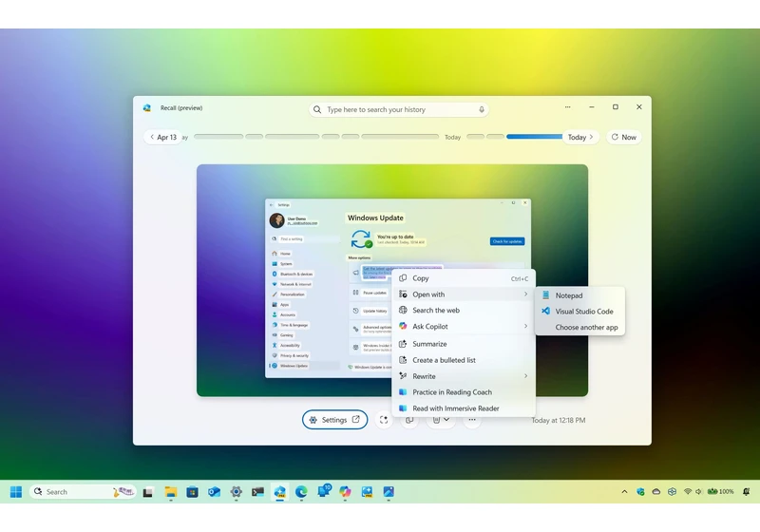
Task: Select Choose another app in the submenu
Action: [x=579, y=327]
